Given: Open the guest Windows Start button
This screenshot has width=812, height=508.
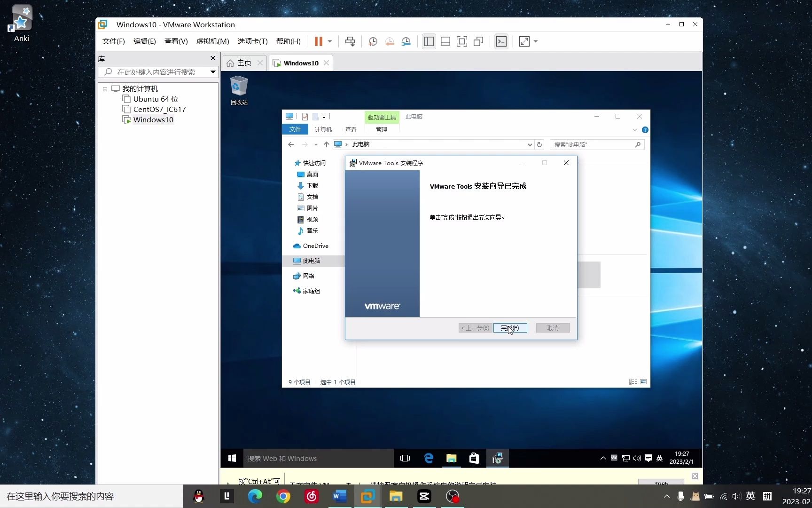Looking at the screenshot, I should [232, 458].
